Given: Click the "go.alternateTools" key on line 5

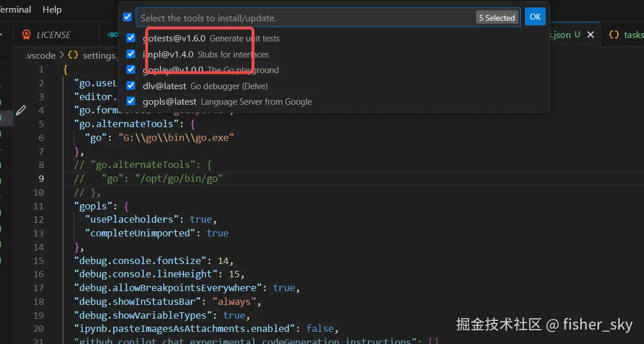Looking at the screenshot, I should click(x=126, y=124).
